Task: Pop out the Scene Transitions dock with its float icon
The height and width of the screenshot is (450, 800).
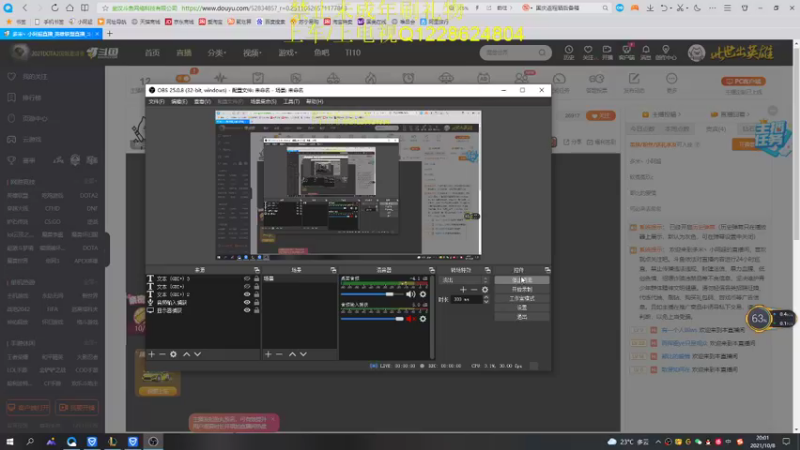Action: (487, 270)
